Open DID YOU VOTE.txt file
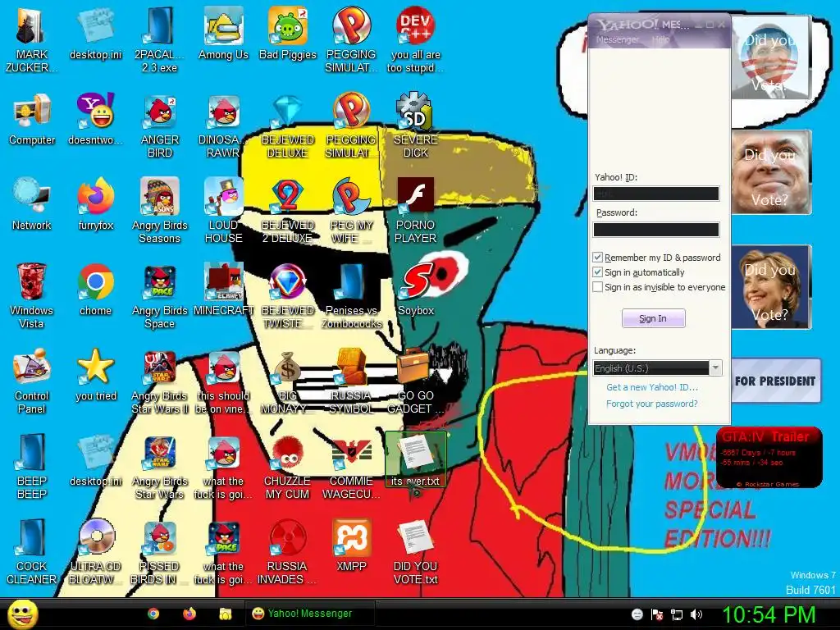This screenshot has width=840, height=630. (x=415, y=552)
